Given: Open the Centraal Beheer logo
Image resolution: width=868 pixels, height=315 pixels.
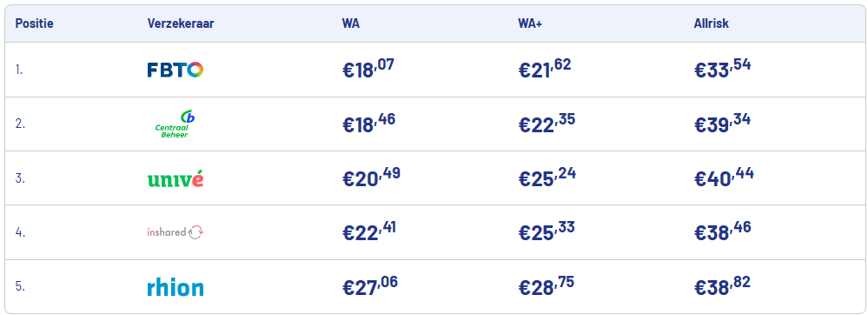Looking at the screenshot, I should (x=175, y=124).
